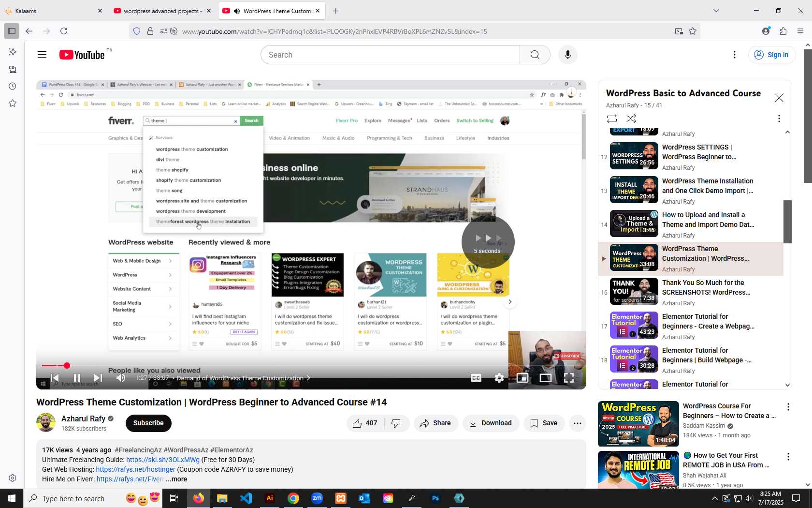Share this video
Viewport: 812px width, 508px height.
(435, 423)
